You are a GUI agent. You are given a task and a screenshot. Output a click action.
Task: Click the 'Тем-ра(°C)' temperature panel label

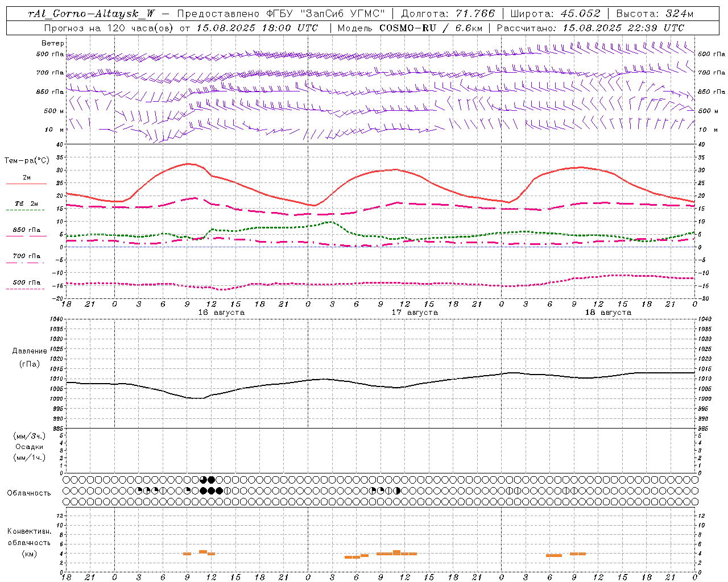27,161
